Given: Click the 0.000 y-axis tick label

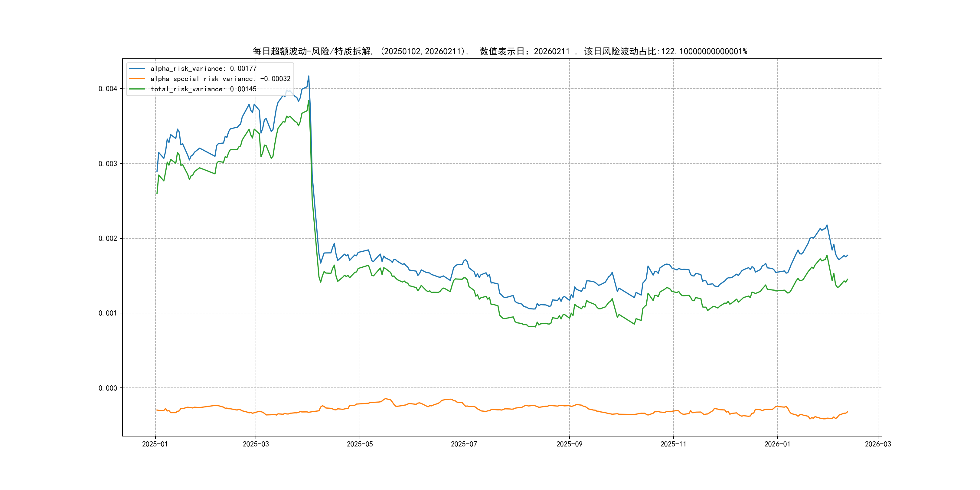Looking at the screenshot, I should click(x=108, y=388).
